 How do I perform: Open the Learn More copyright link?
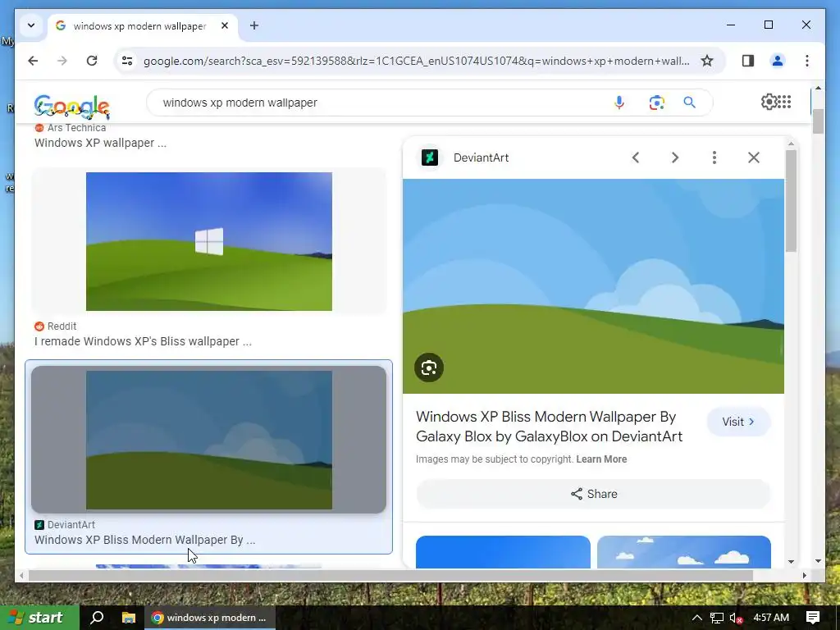tap(601, 459)
